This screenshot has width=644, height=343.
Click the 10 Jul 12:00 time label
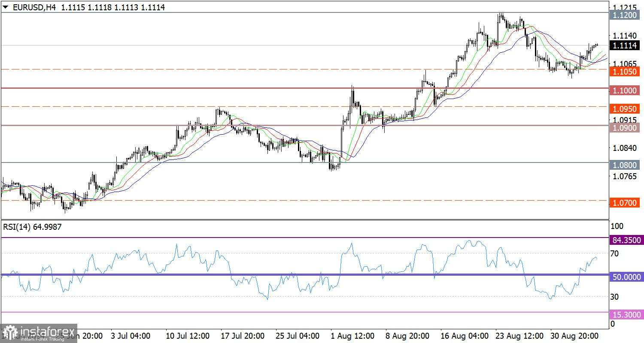point(188,335)
